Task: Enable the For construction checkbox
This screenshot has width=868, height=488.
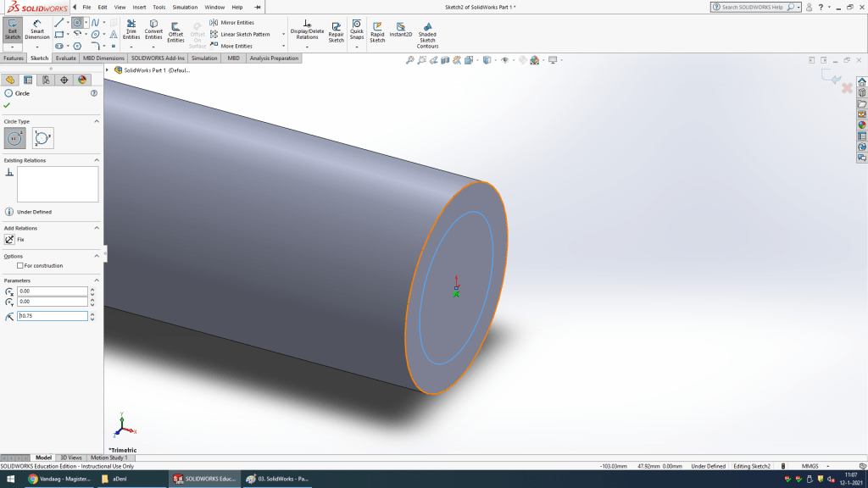Action: pos(20,266)
